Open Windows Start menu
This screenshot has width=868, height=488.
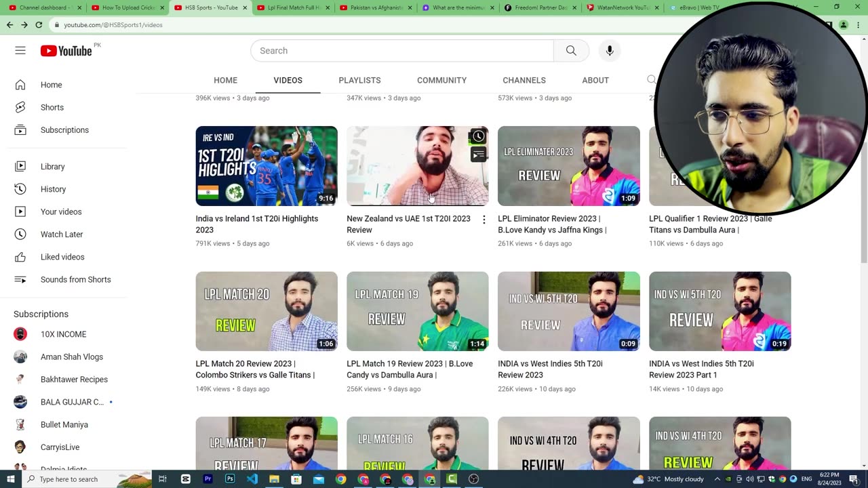coord(11,479)
